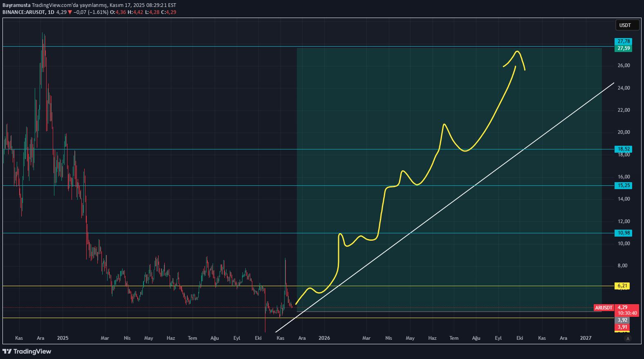Image resolution: width=644 pixels, height=359 pixels.
Task: Click the 2026 label on time axis
Action: click(x=324, y=338)
